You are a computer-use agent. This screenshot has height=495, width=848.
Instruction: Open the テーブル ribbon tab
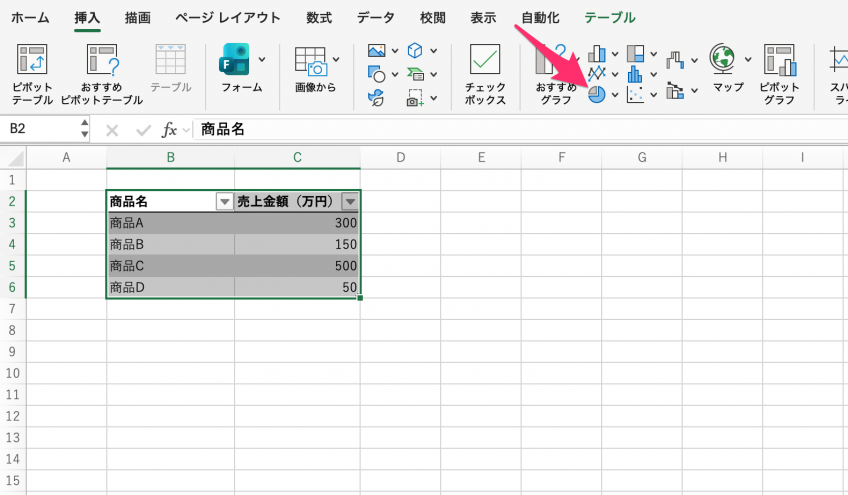click(x=609, y=17)
